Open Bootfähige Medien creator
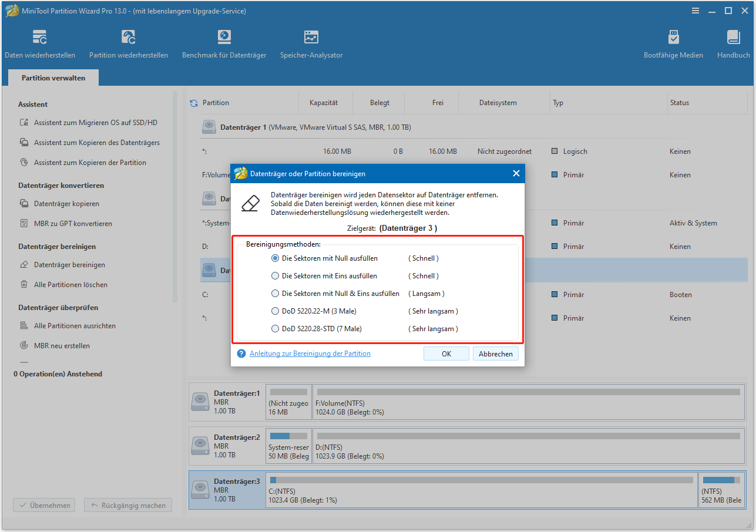 pos(673,42)
